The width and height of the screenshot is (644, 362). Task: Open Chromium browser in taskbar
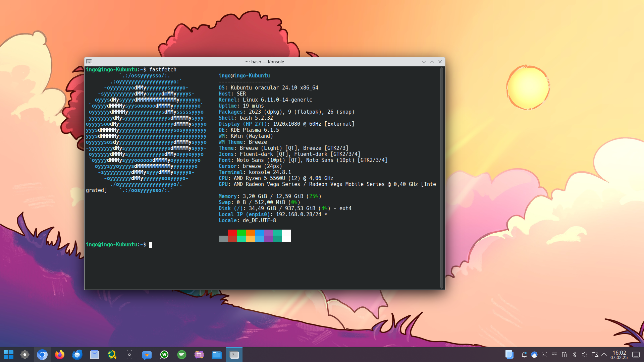(42, 355)
